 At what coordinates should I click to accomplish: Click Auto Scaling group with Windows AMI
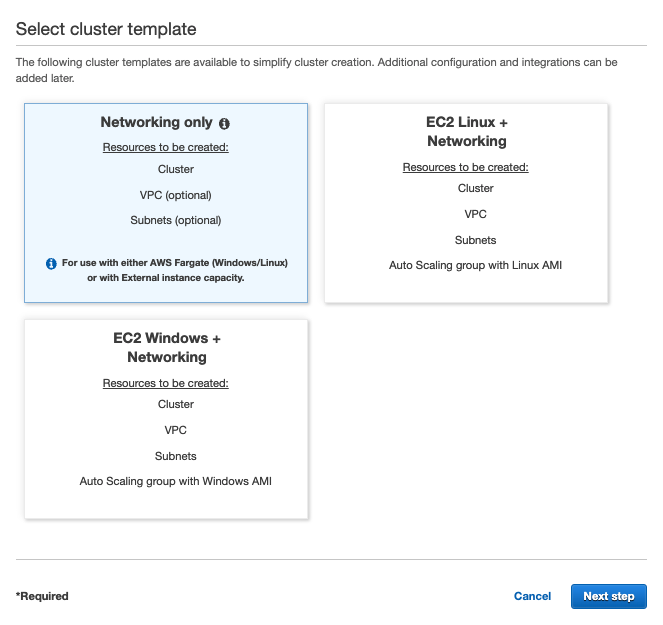click(175, 481)
